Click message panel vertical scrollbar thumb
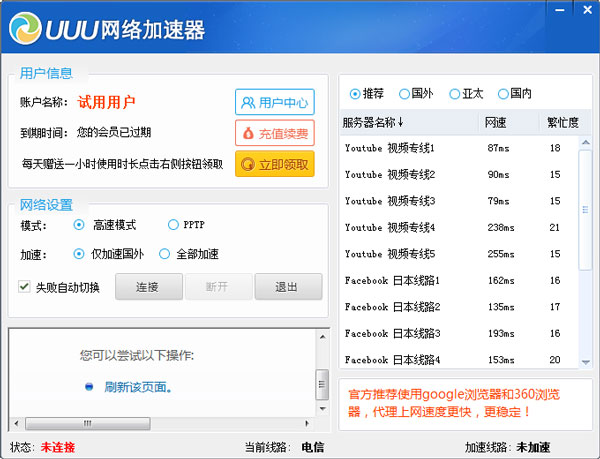The height and width of the screenshot is (459, 600). [322, 384]
